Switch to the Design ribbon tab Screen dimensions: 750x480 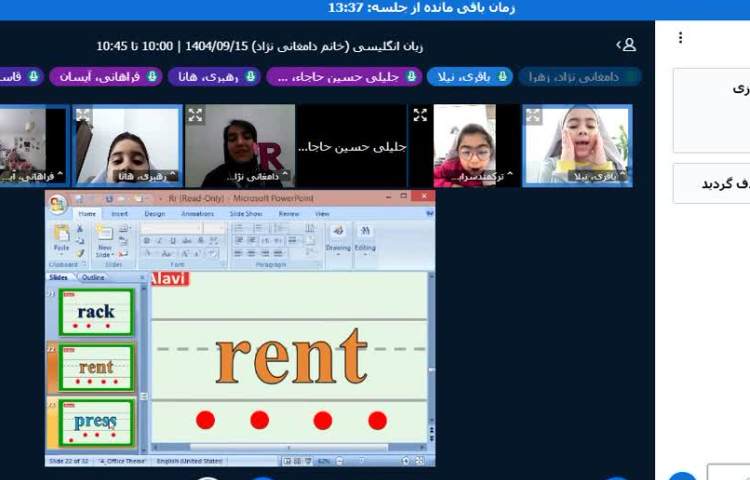point(154,214)
